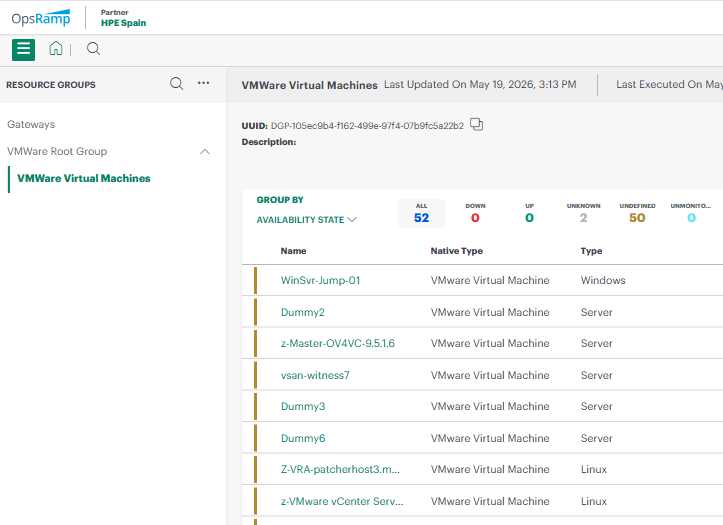This screenshot has height=525, width=723.
Task: Click the Last Updated On timestamp
Action: point(480,84)
